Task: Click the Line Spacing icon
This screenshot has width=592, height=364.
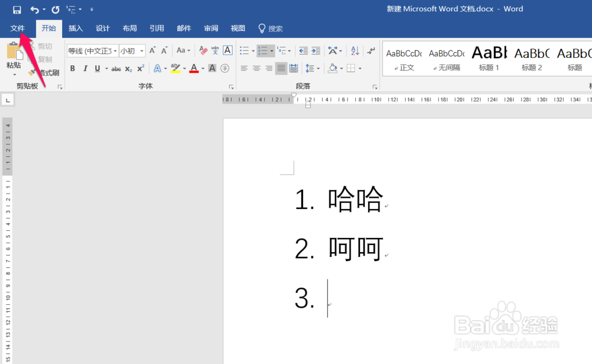Action: click(x=310, y=68)
